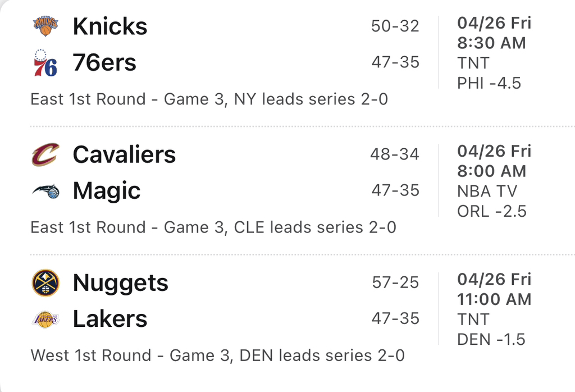Select the Magic team name
Image resolution: width=575 pixels, height=392 pixels.
[107, 191]
